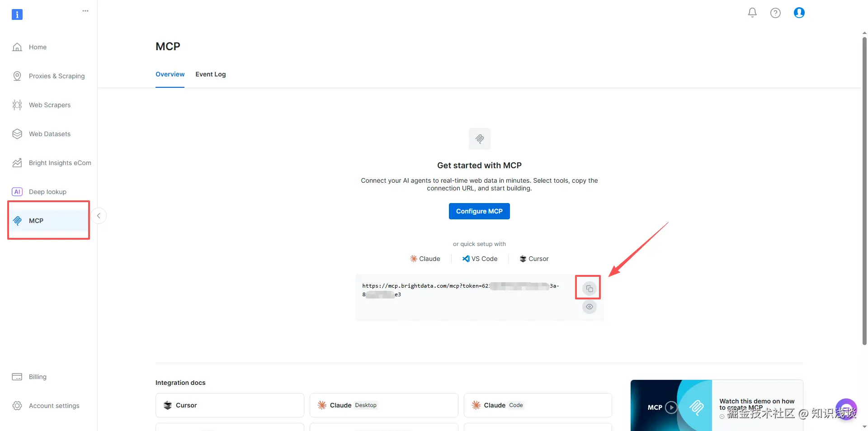Toggle token visibility eye icon

[590, 307]
